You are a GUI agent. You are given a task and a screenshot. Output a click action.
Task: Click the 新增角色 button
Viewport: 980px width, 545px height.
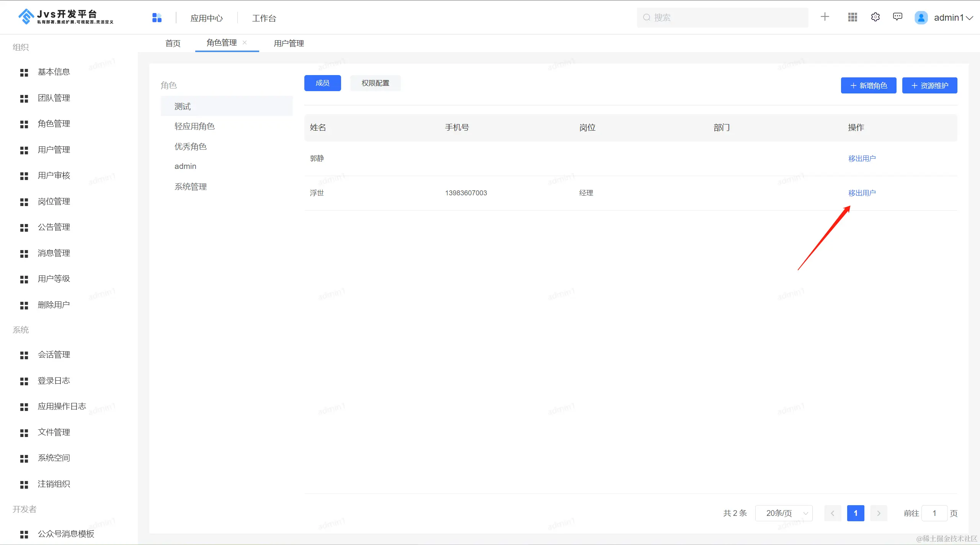coord(868,85)
